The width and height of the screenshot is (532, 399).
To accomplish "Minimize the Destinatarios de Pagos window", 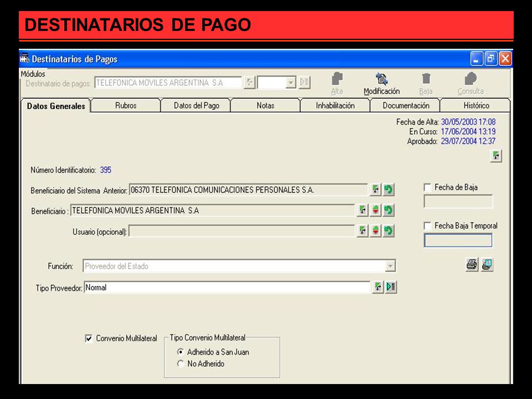I will pos(477,59).
